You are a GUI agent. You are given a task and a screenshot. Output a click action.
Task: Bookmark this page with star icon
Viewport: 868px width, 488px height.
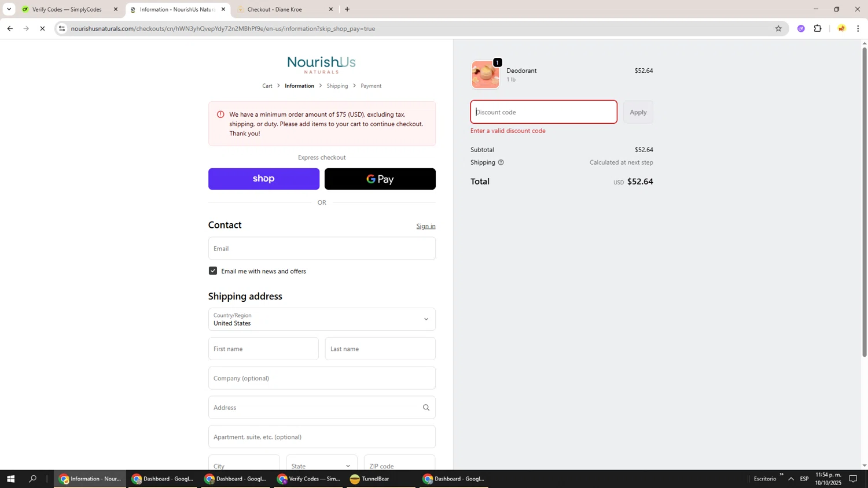[x=778, y=28]
